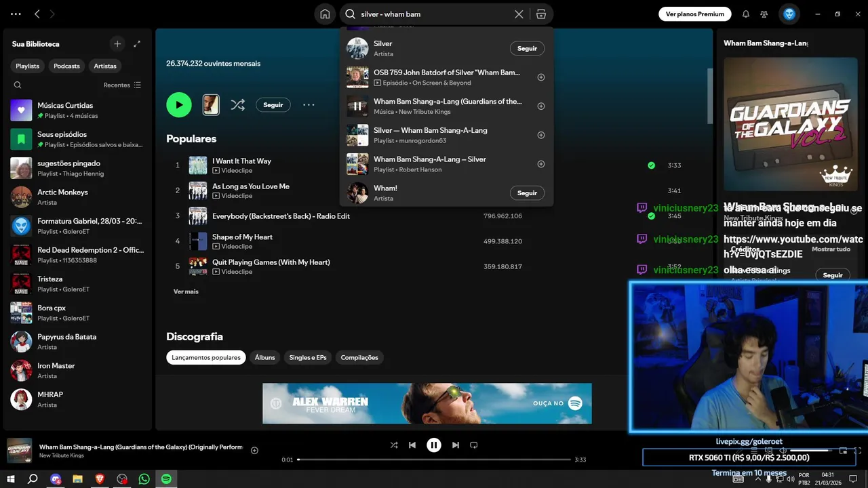
Task: Navigate back with the left arrow
Action: click(x=37, y=14)
